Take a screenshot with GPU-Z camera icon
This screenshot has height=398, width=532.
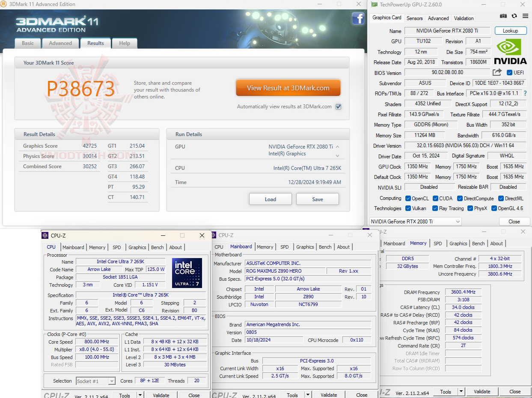tap(503, 16)
